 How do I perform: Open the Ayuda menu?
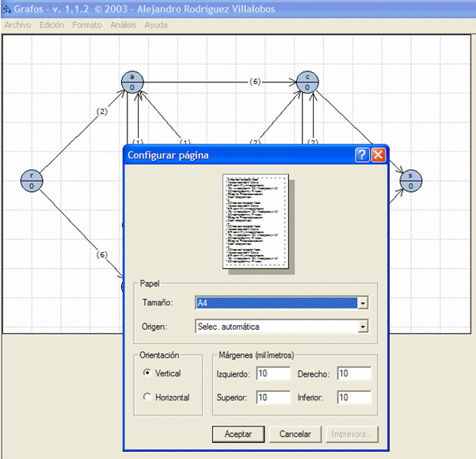(156, 25)
